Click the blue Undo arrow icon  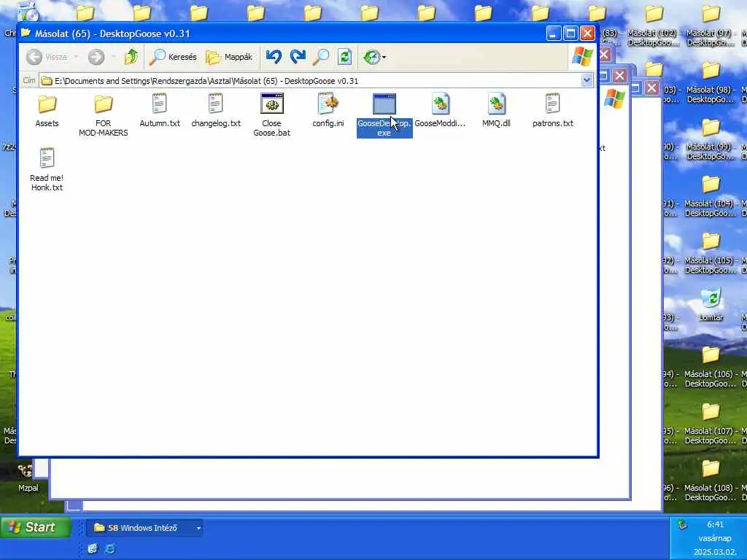[274, 57]
